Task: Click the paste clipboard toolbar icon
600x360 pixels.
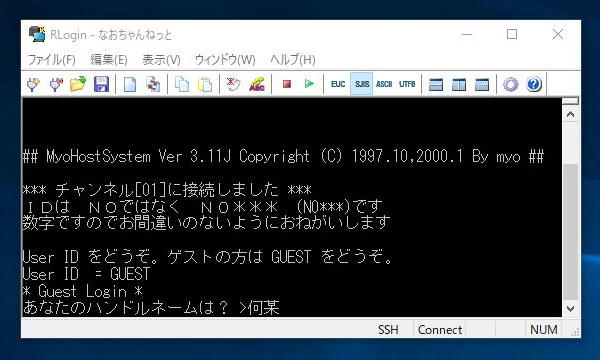Action: [x=205, y=84]
